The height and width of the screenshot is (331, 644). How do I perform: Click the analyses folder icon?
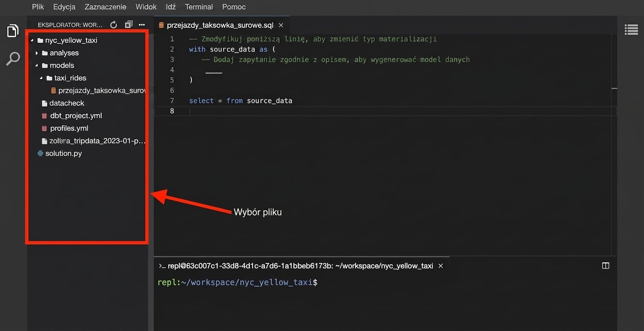pos(45,53)
